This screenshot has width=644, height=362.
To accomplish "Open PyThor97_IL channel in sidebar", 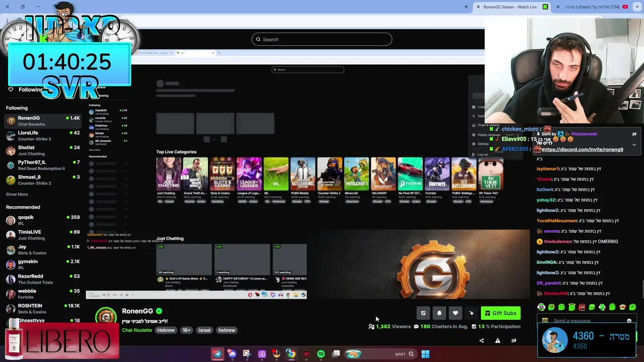I will click(43, 165).
